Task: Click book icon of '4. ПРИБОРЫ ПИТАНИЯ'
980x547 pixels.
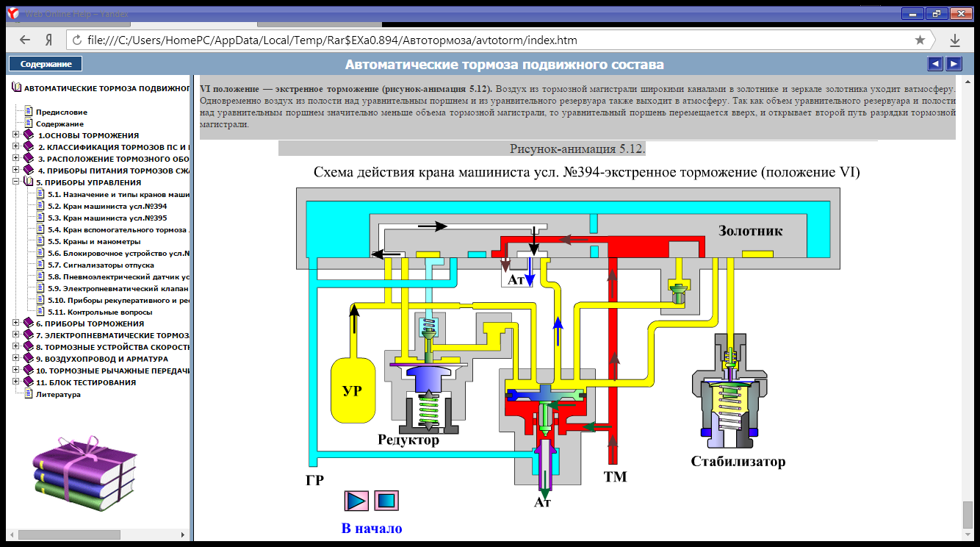Action: coord(29,171)
